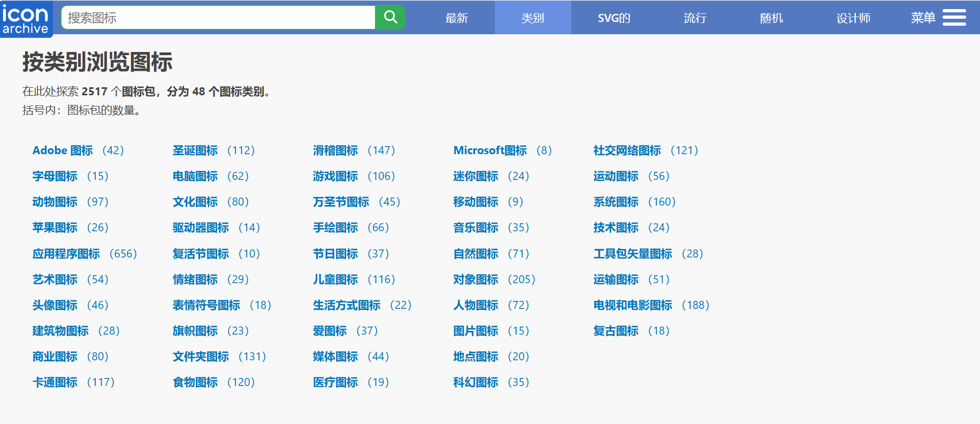
Task: Open the 技术图标 category
Action: point(616,228)
